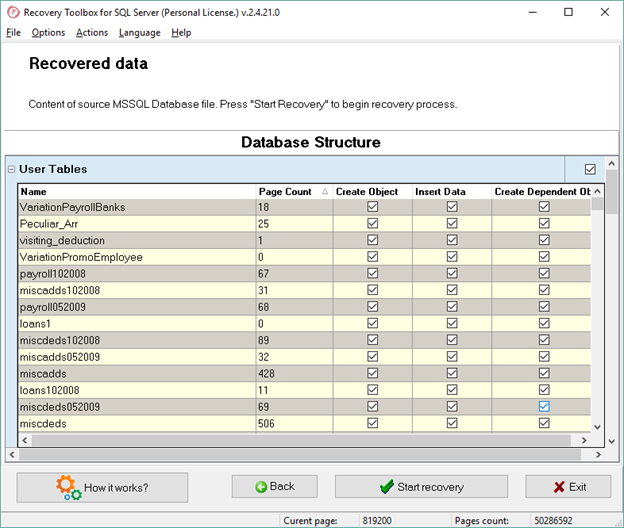Viewport: 624px width, 528px height.
Task: Select the loans1 table name
Action: click(x=35, y=324)
